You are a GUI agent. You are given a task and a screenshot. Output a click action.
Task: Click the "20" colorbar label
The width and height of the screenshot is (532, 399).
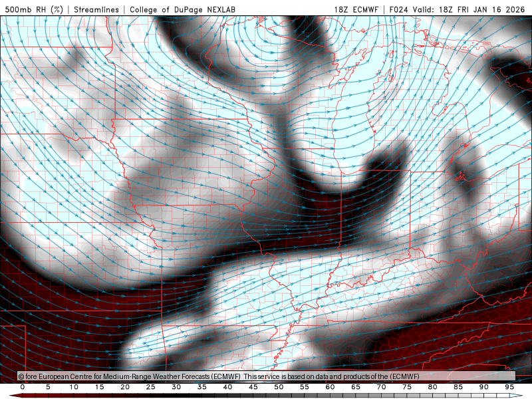125,387
